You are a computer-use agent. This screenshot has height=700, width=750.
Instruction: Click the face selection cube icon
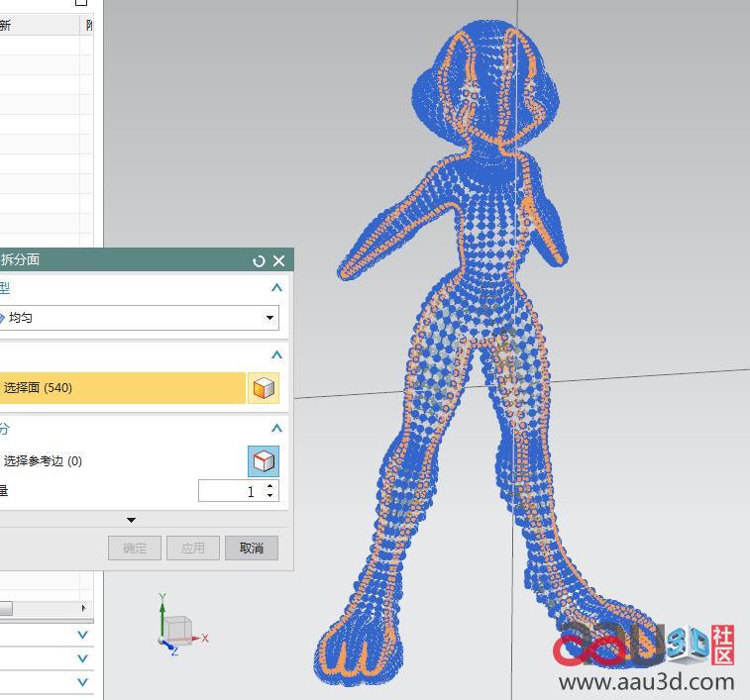(x=263, y=388)
